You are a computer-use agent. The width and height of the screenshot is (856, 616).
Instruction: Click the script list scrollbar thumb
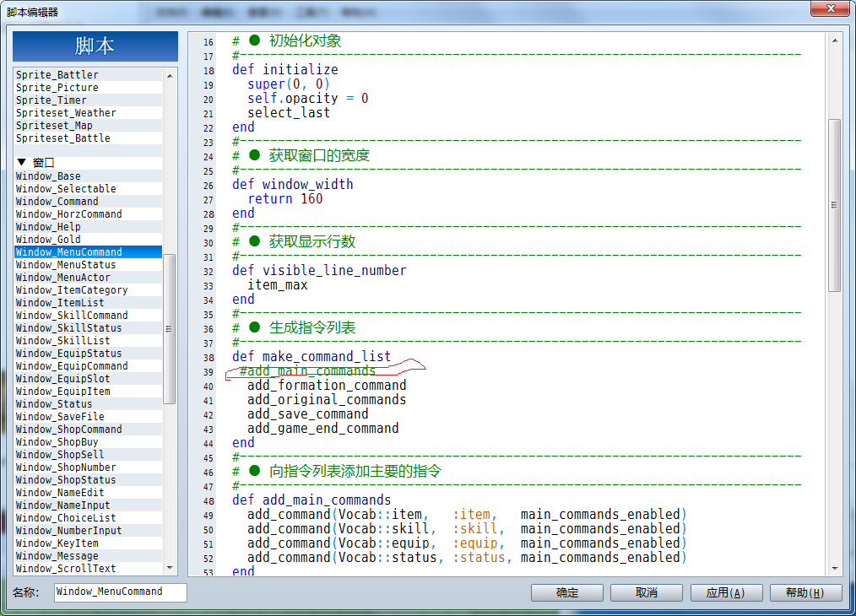(x=169, y=328)
